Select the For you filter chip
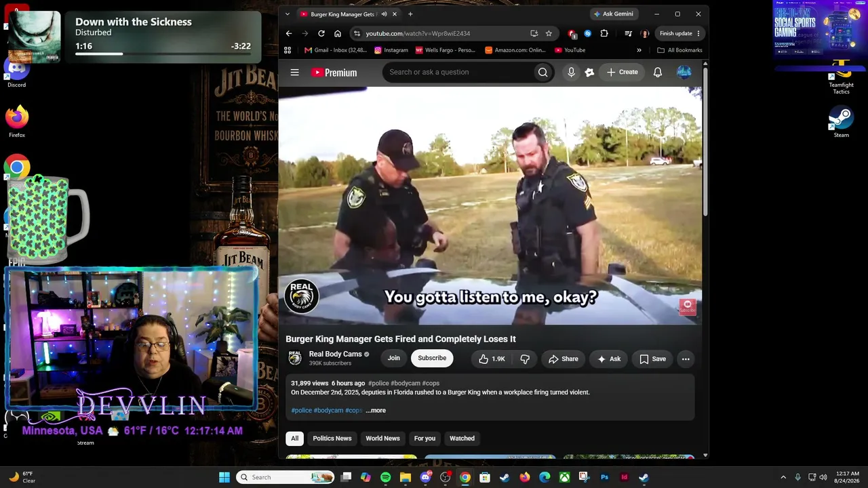Screen dimensions: 868x488 coord(425,438)
